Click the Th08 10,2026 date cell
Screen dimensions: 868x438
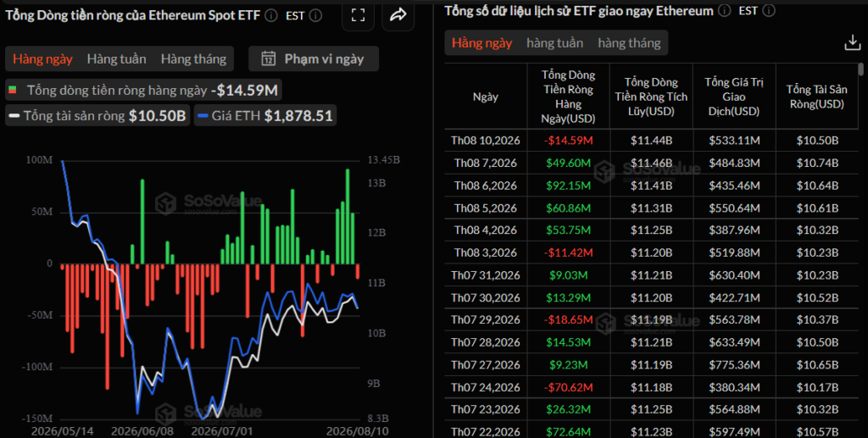(486, 141)
